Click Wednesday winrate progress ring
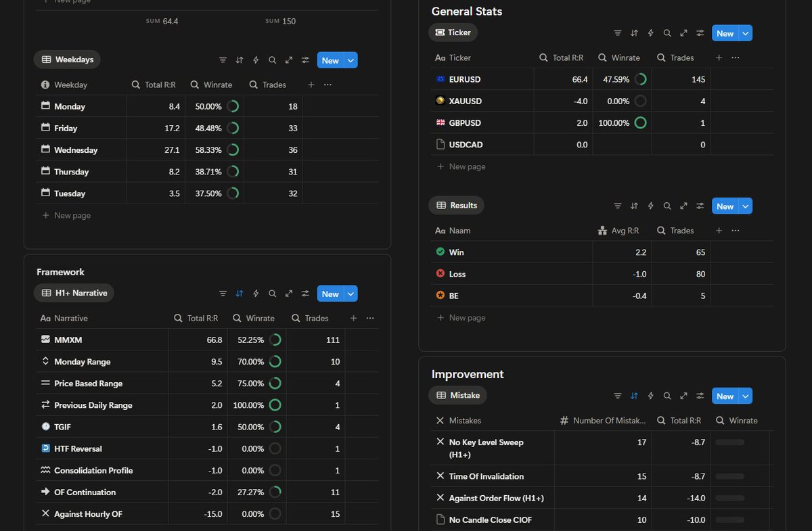This screenshot has height=531, width=812. point(233,149)
